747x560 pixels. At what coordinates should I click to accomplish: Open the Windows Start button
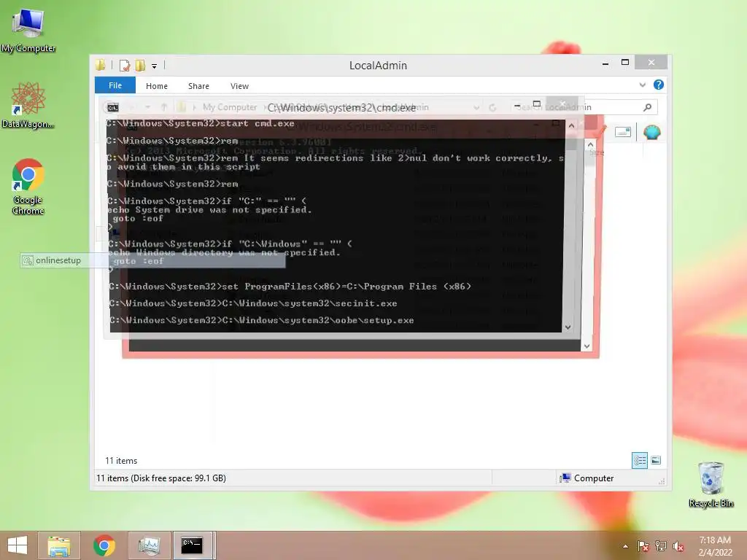click(18, 545)
